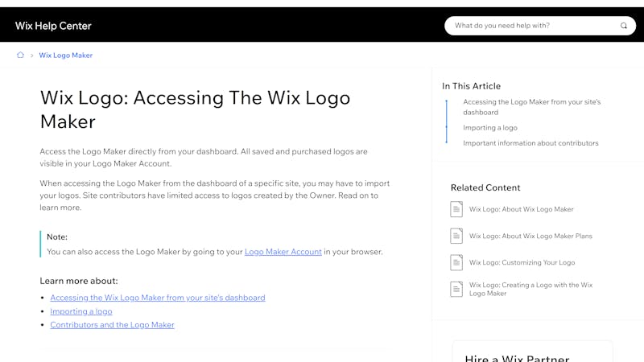Open 'Wix Logo: Creating a Logo with the Wix Logo Maker'

[530, 289]
